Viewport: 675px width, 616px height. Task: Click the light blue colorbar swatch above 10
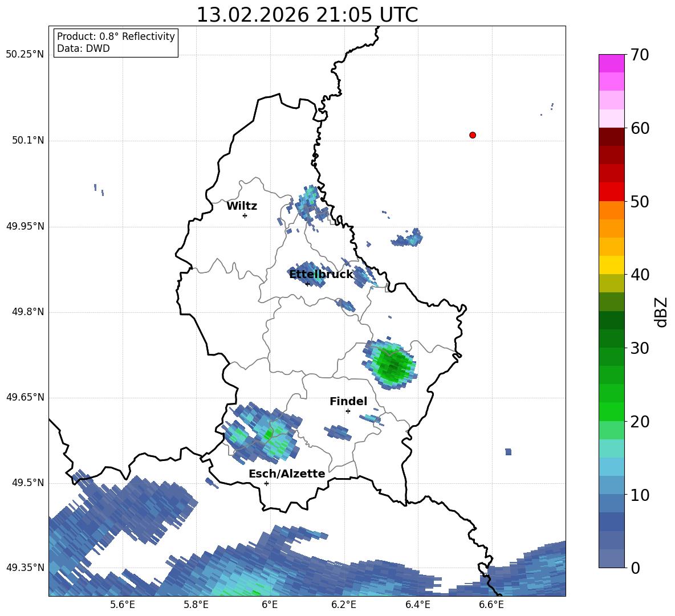click(x=611, y=486)
